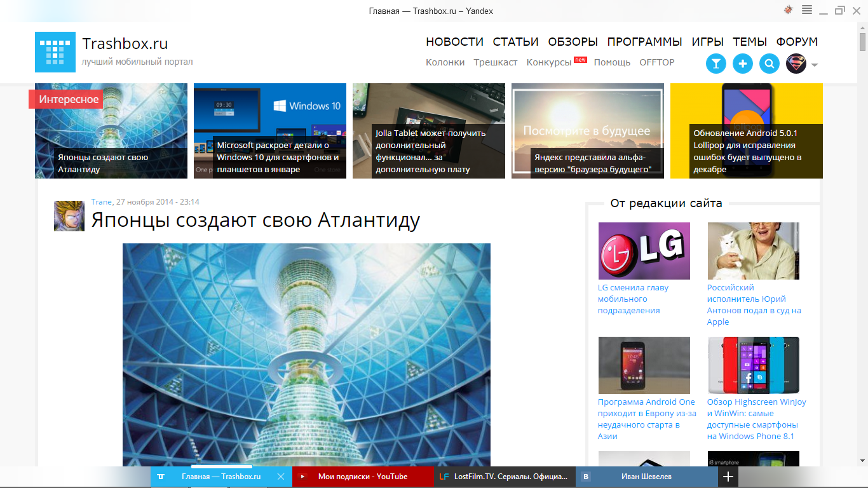The image size is (868, 488).
Task: Click the blue plus add-content icon
Action: [x=743, y=64]
